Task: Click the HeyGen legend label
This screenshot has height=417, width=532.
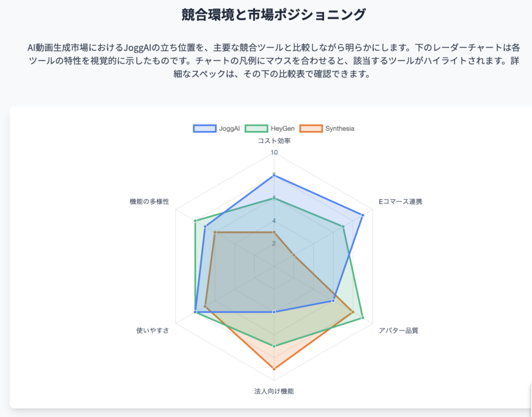Action: [x=283, y=129]
